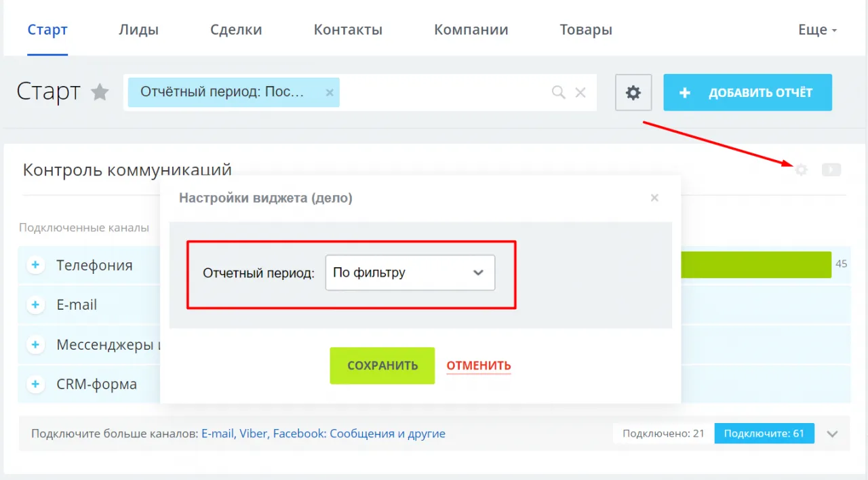
Task: Clear the filter field with X icon
Action: 580,93
